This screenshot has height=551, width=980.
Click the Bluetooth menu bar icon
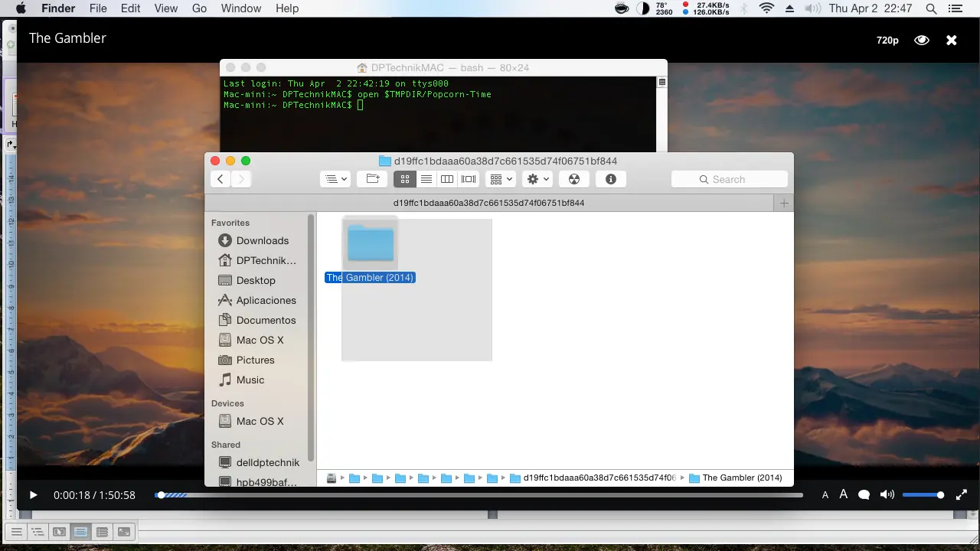point(743,8)
